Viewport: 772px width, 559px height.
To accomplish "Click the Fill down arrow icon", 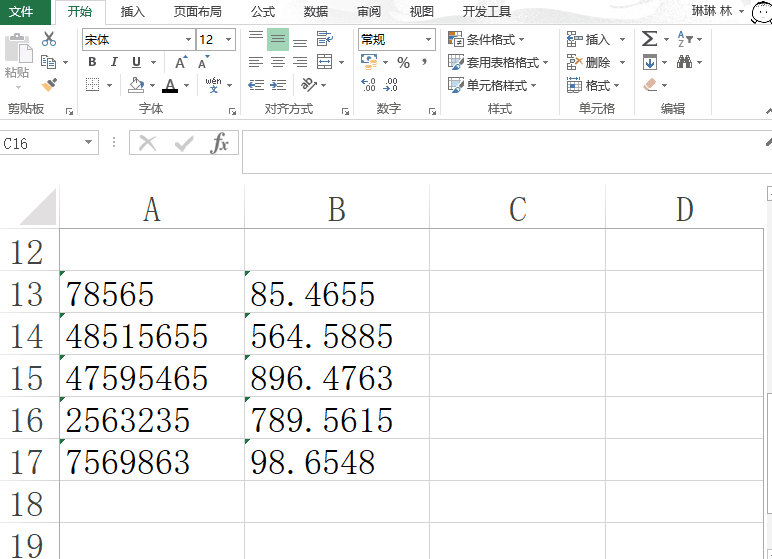I will (650, 62).
